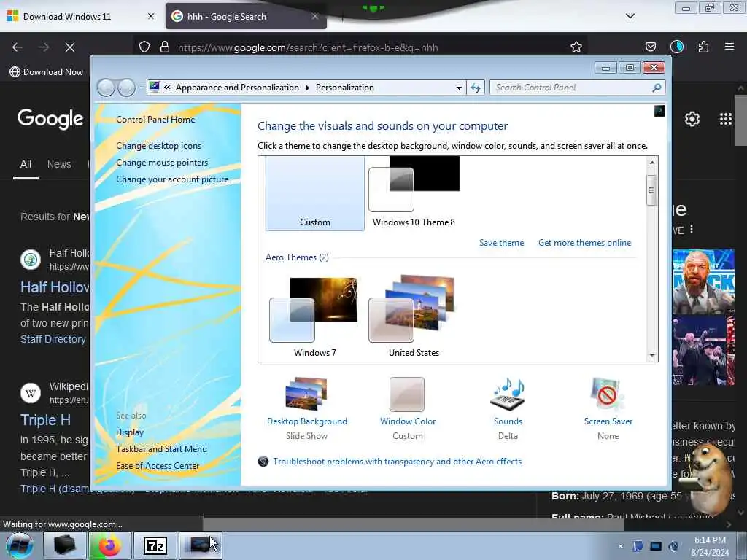Bookmark this page with the star icon
The width and height of the screenshot is (747, 560).
(576, 47)
